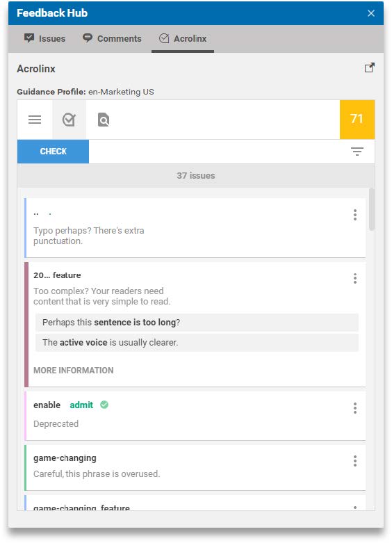Click 'Careful, this phrase is overused.' description
The height and width of the screenshot is (543, 392).
(97, 473)
